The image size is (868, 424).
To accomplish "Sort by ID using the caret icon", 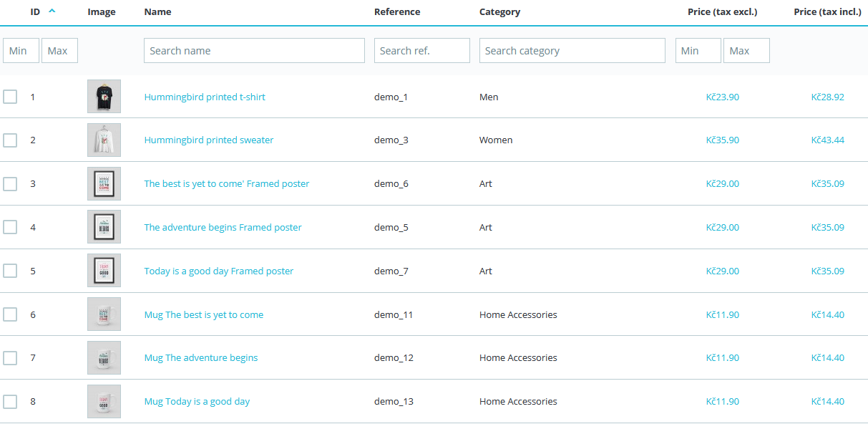I will (x=52, y=11).
